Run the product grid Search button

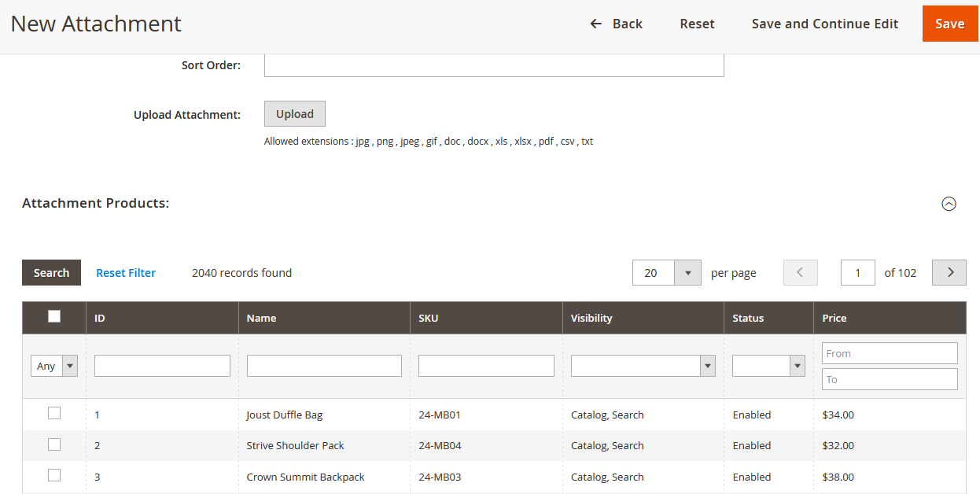click(51, 273)
